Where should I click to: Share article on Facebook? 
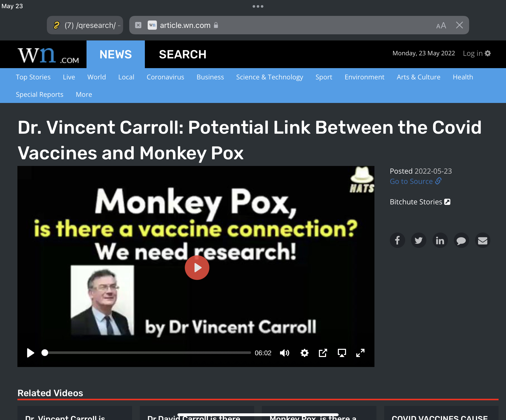pyautogui.click(x=397, y=240)
